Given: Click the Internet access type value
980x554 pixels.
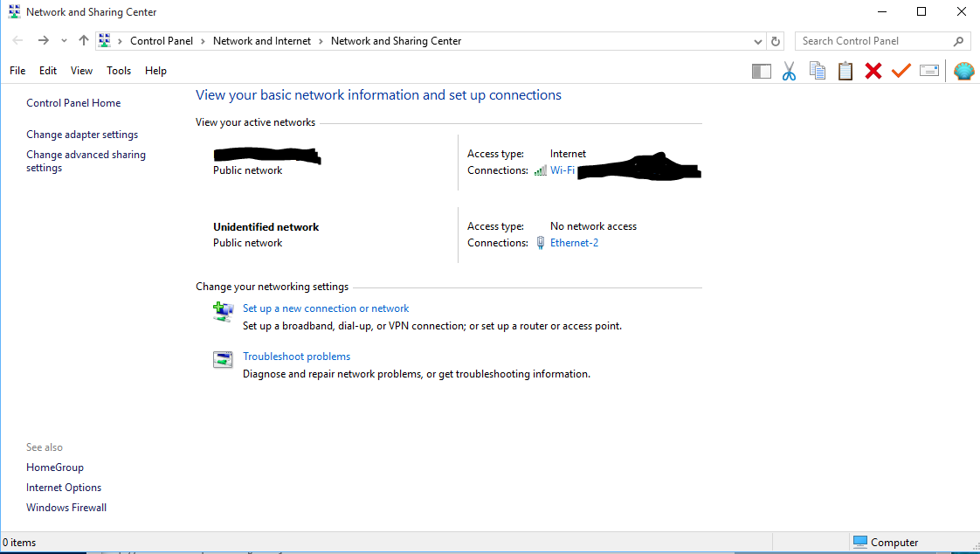Looking at the screenshot, I should tap(568, 154).
